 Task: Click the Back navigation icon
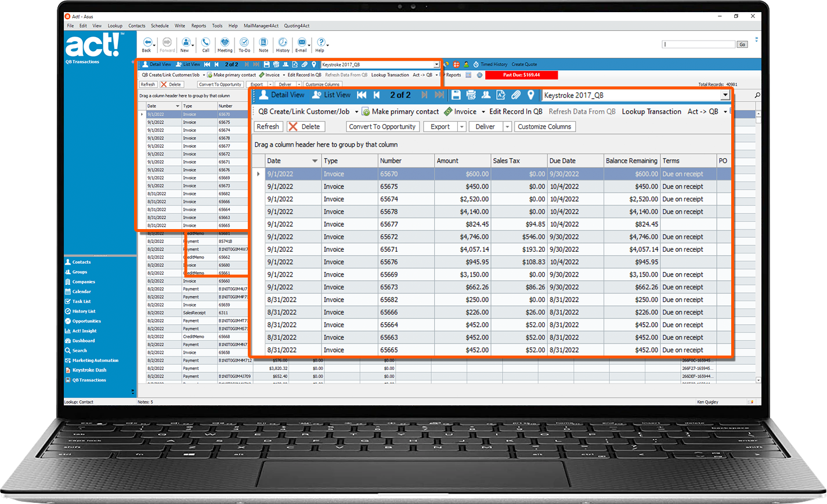pos(147,42)
